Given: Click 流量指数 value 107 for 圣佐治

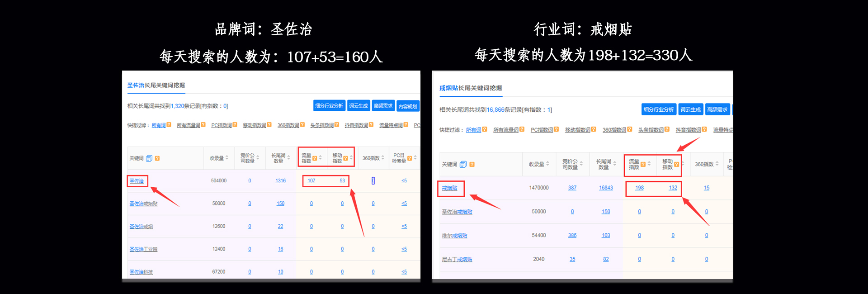Looking at the screenshot, I should (311, 180).
